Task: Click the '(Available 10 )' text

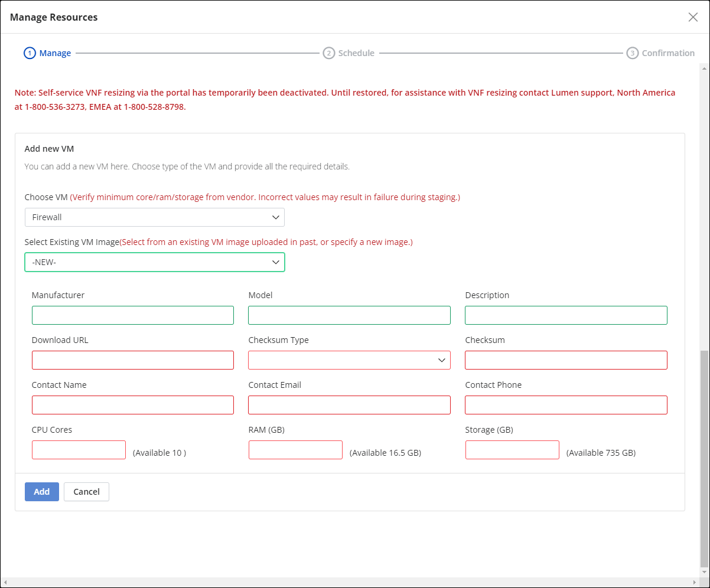Action: pos(159,453)
